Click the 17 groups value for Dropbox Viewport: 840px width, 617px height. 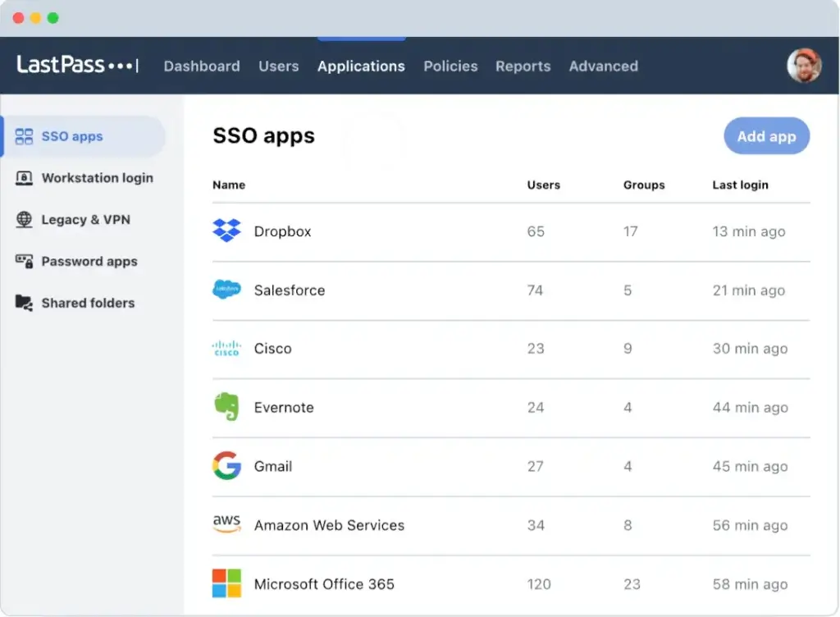631,231
